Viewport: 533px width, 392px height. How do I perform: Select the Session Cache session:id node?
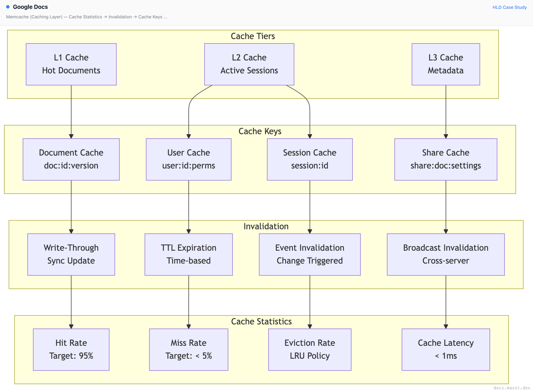point(310,159)
